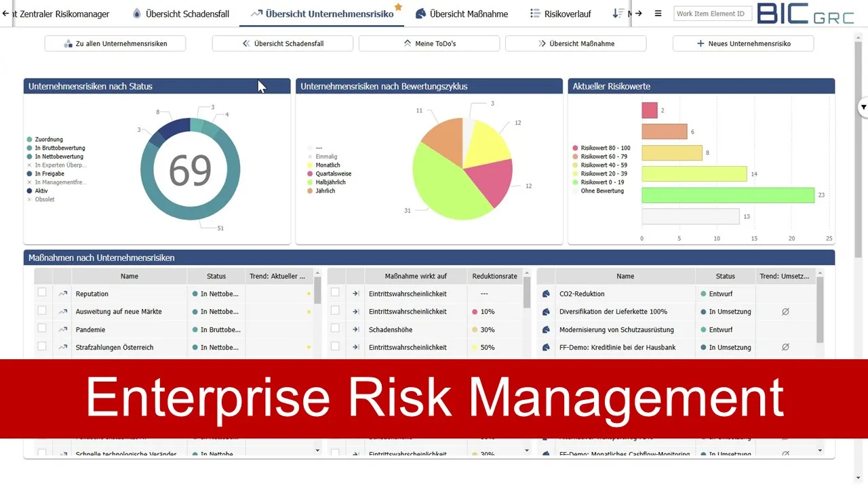Click the BIC GRC logo
This screenshot has height=488, width=868.
[x=806, y=14]
